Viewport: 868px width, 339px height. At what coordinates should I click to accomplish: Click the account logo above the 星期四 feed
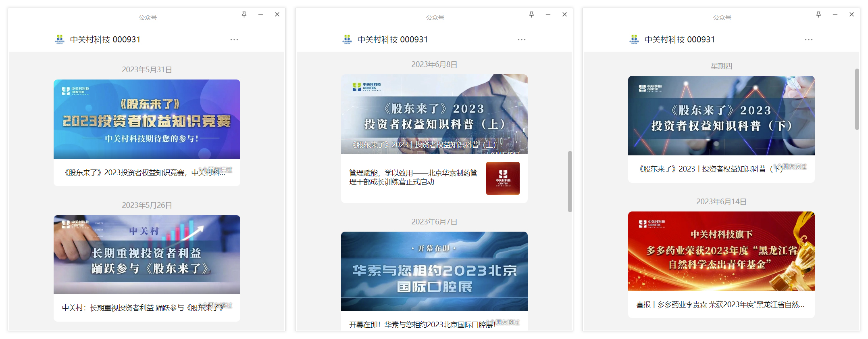[634, 39]
